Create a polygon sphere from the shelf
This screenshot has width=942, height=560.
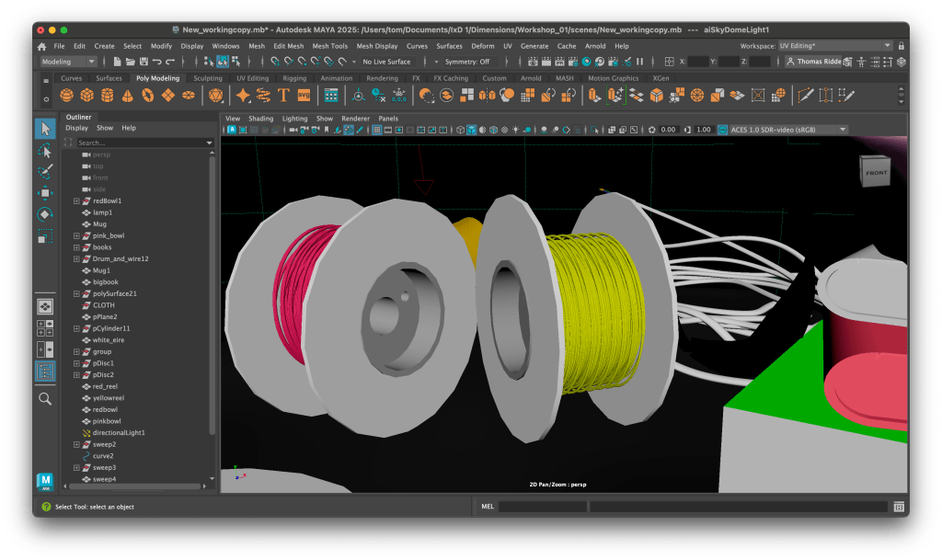pyautogui.click(x=66, y=96)
